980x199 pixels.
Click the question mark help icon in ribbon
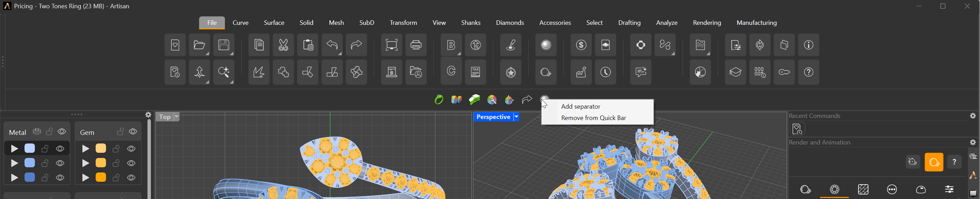808,72
